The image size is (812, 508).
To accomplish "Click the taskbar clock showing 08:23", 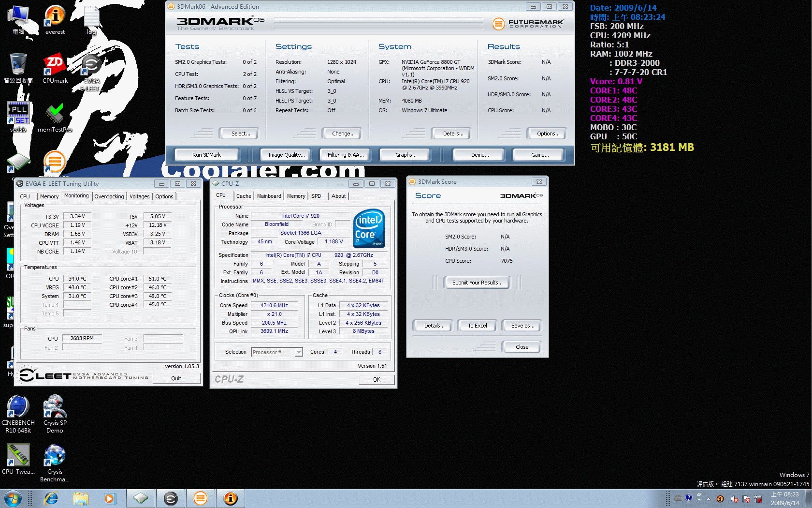I will (x=785, y=499).
